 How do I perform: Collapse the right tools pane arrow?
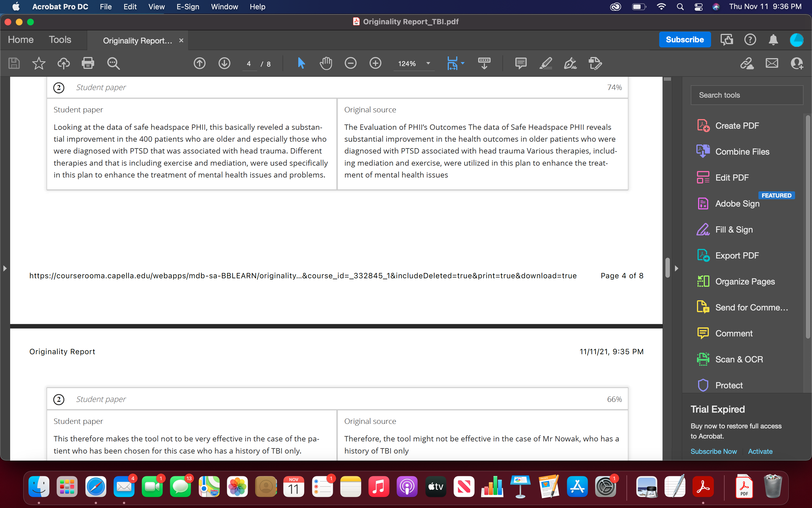tap(676, 268)
